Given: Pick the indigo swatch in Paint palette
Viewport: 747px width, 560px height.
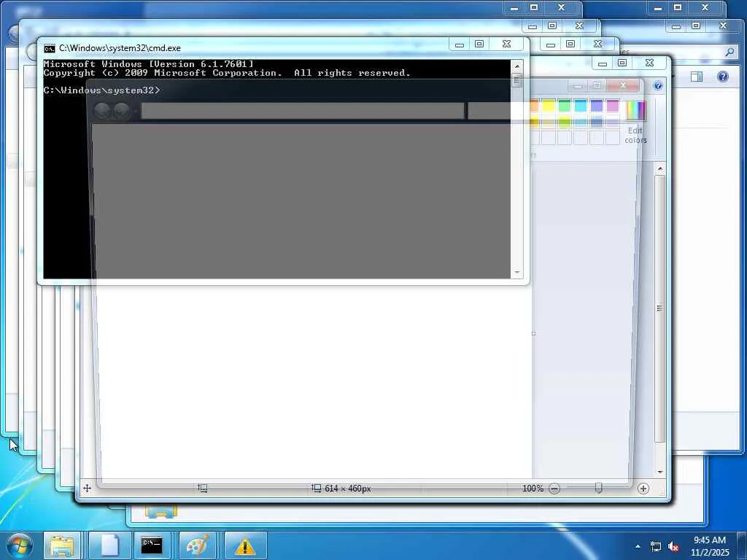Looking at the screenshot, I should pyautogui.click(x=597, y=105).
